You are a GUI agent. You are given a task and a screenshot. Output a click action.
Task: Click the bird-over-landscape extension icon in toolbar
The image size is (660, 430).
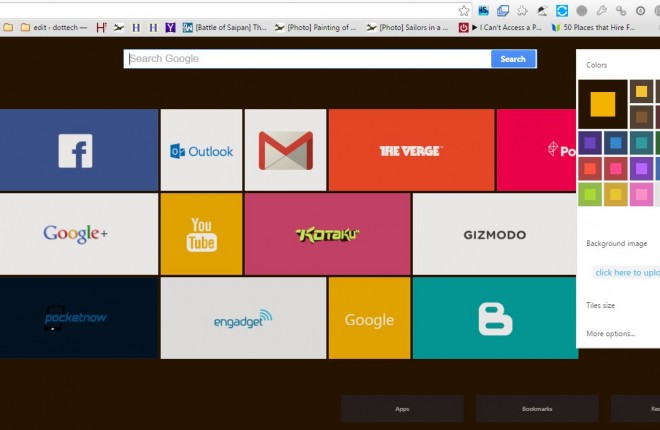(x=542, y=11)
